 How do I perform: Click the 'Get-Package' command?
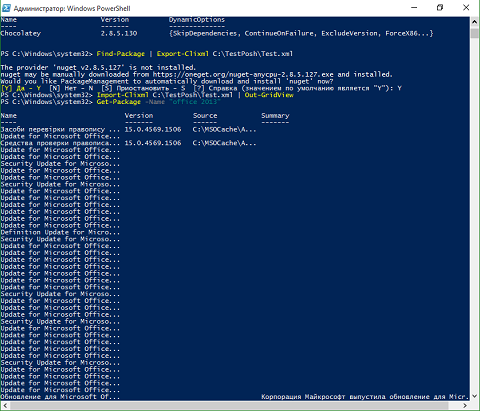point(119,102)
